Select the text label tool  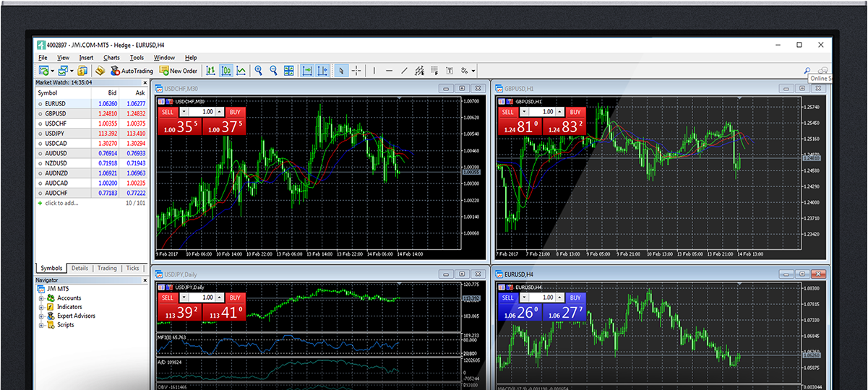pyautogui.click(x=449, y=71)
